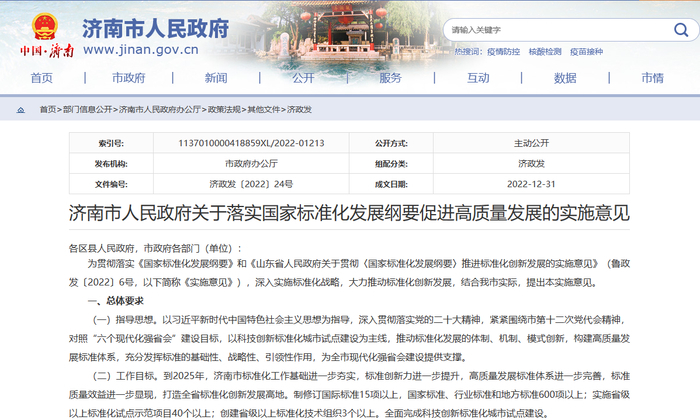Open the 服务 navigation menu item

(391, 78)
